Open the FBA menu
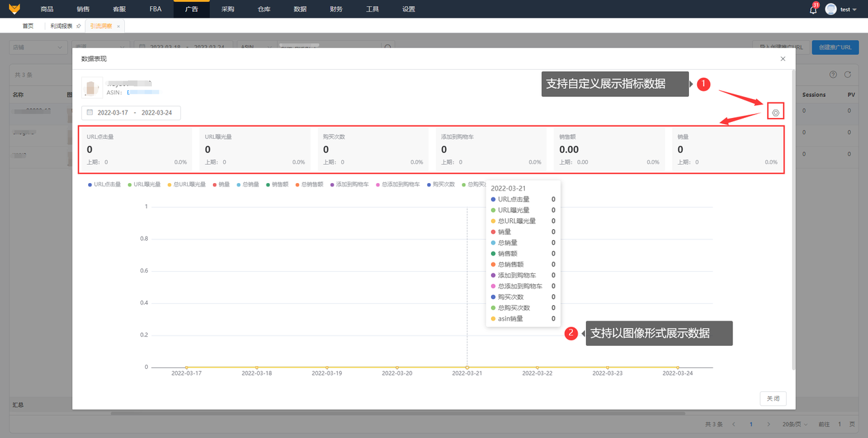The width and height of the screenshot is (868, 438). 155,9
